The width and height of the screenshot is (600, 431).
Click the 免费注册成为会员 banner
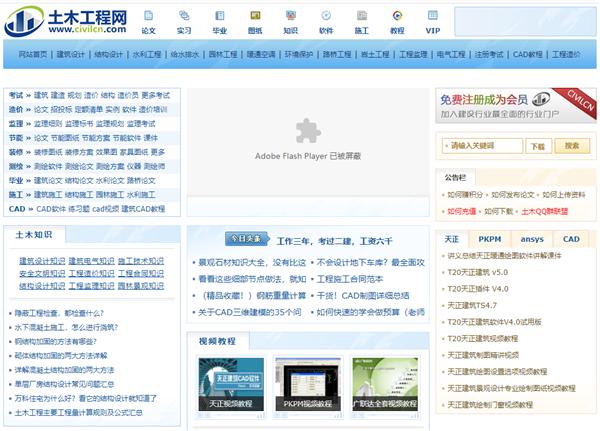pos(515,106)
